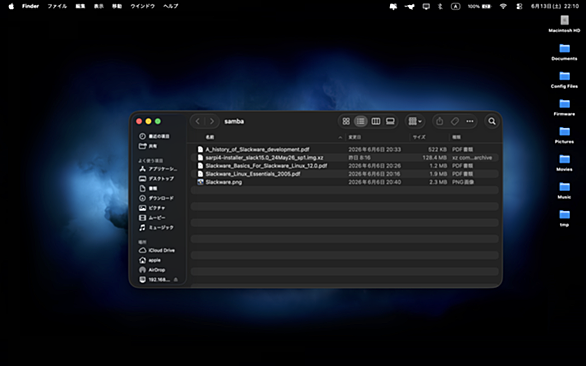The width and height of the screenshot is (586, 366).
Task: Open Documents item in the sidebar
Action: point(148,188)
